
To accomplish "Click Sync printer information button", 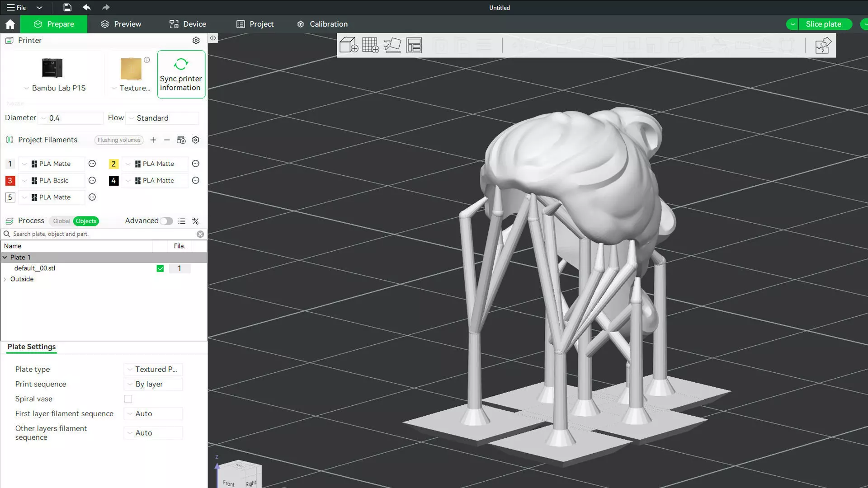I will pyautogui.click(x=181, y=74).
